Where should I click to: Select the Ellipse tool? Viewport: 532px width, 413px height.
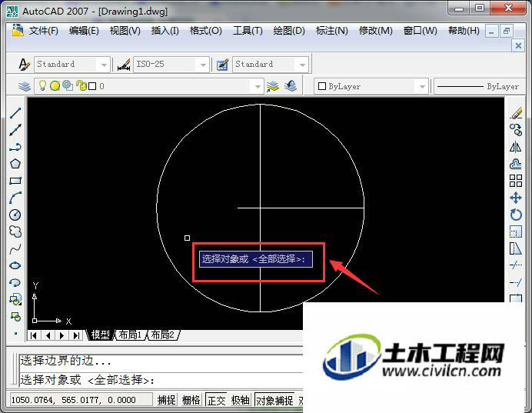pyautogui.click(x=15, y=265)
